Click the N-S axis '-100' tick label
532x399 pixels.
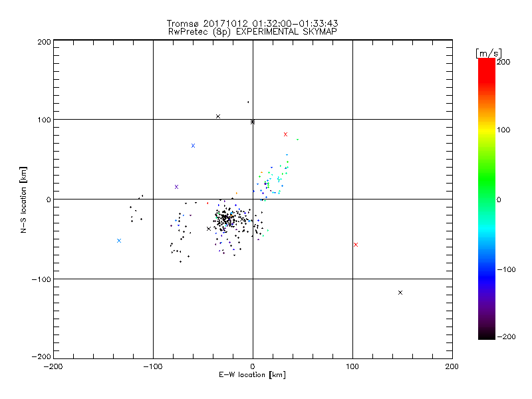41,279
